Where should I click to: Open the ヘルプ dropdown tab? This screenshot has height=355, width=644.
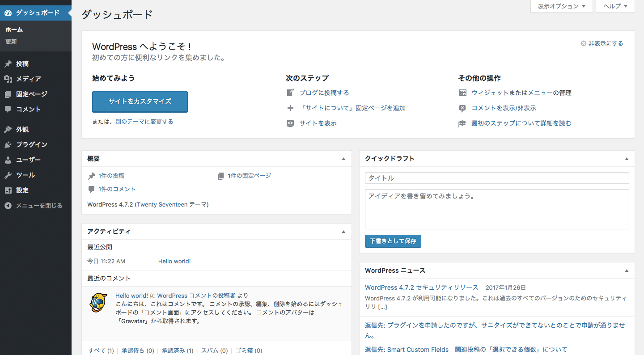[615, 6]
